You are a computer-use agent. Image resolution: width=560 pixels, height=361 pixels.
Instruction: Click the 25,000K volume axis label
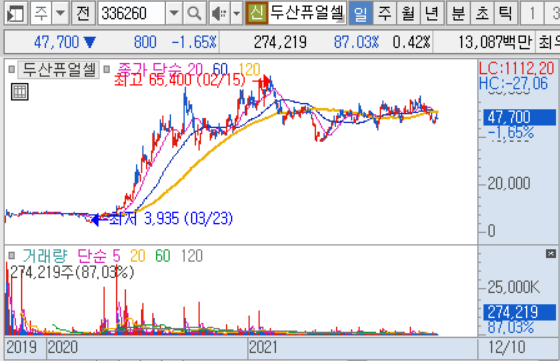coord(514,287)
